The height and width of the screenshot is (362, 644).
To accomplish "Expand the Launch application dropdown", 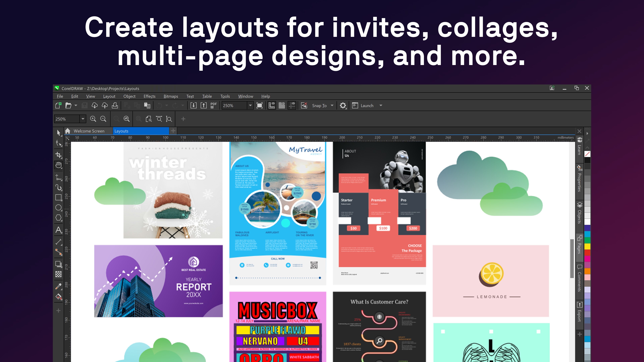I will tap(381, 105).
